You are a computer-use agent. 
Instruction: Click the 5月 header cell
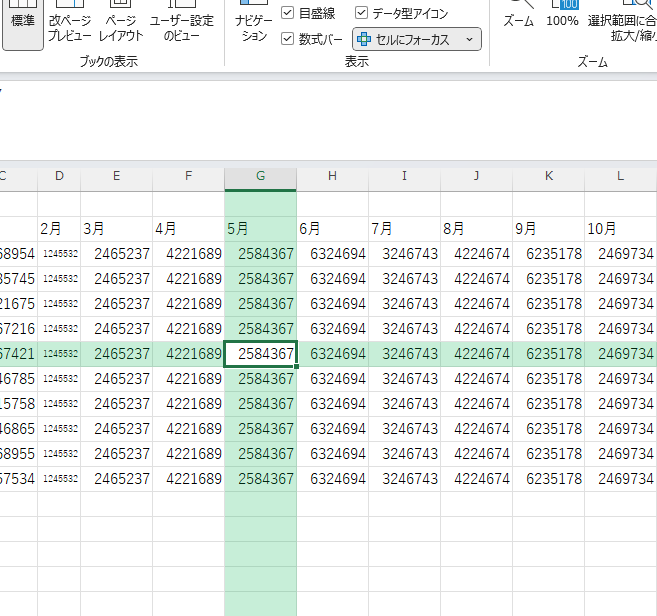click(x=260, y=229)
